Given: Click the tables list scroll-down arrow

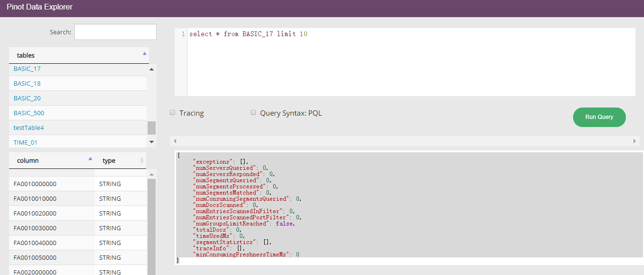Looking at the screenshot, I should point(151,142).
